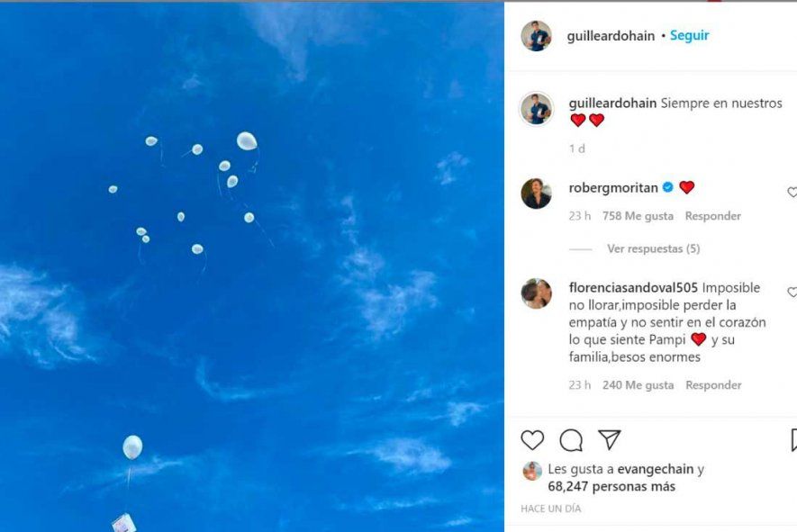
Task: Show the '68,247 personas más' likes list
Action: [611, 487]
